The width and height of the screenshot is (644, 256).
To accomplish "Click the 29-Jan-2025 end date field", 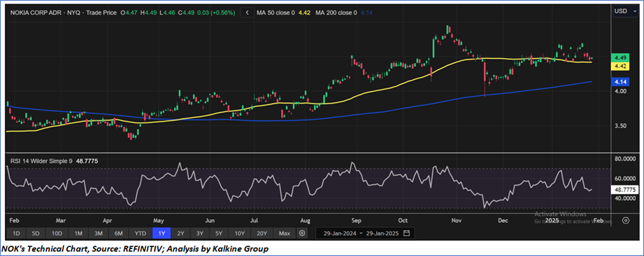I will [x=383, y=233].
